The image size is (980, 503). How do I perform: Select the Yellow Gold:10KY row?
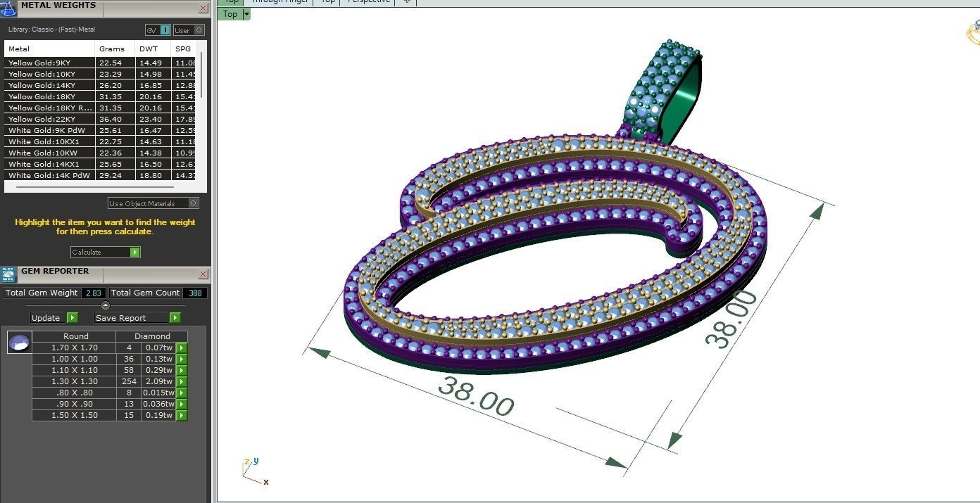click(101, 74)
